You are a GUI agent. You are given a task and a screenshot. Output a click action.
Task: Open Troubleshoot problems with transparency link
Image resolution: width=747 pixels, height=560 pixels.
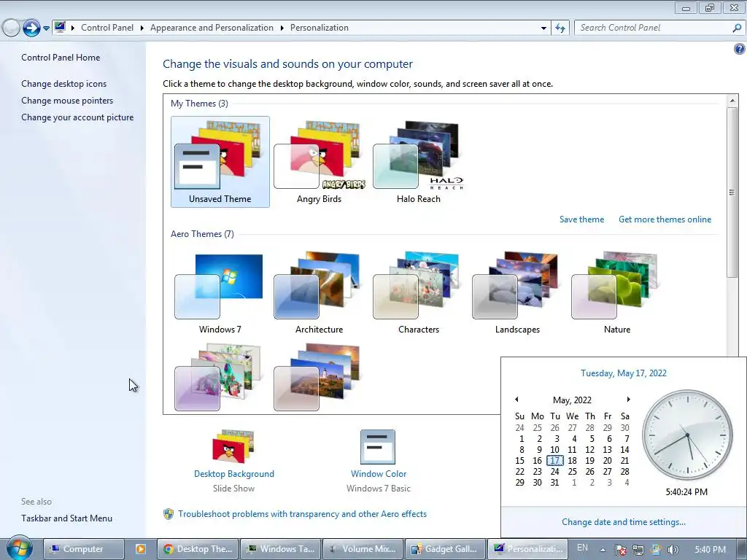pyautogui.click(x=302, y=514)
